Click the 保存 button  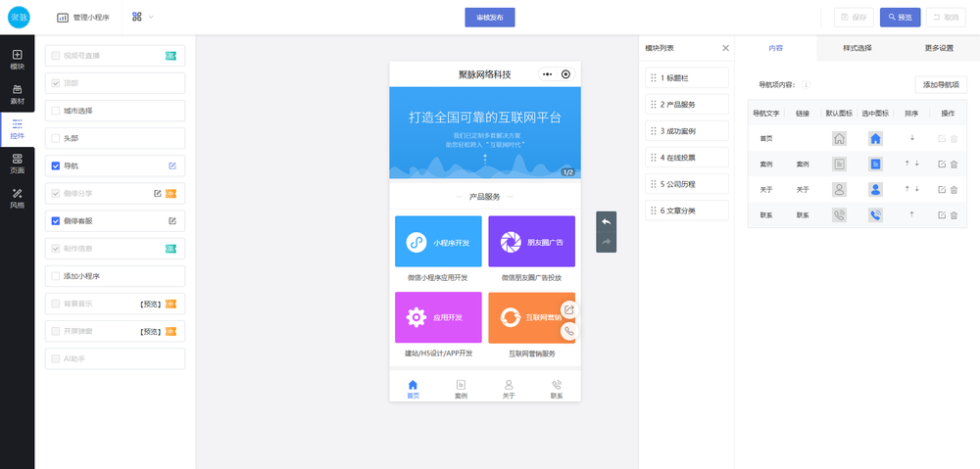854,18
